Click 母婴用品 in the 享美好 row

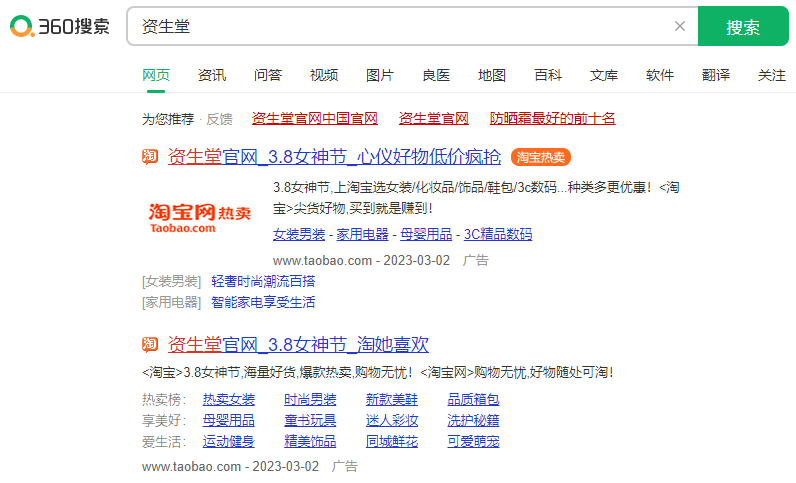[228, 421]
